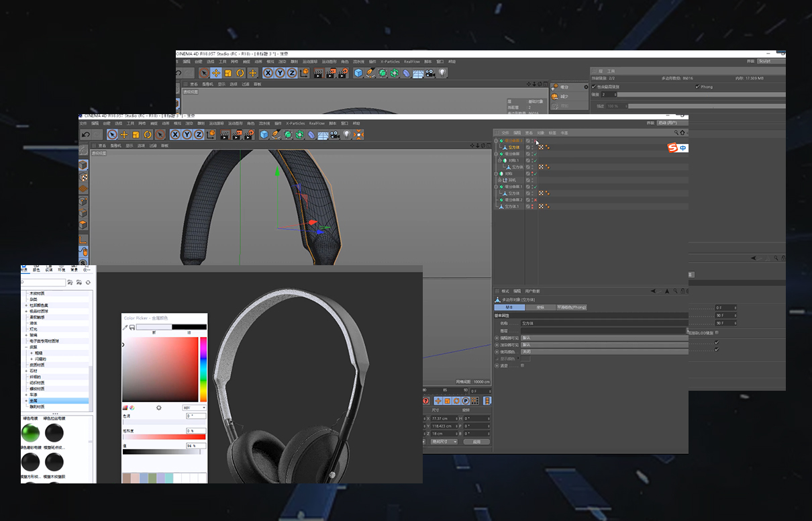Select the green electroplate material thumbnail
The width and height of the screenshot is (812, 521).
(x=30, y=433)
